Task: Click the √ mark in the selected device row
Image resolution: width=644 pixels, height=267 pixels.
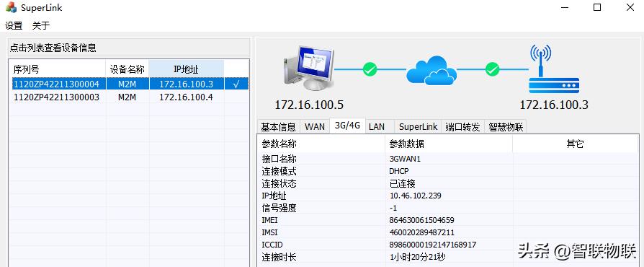Action: click(236, 84)
